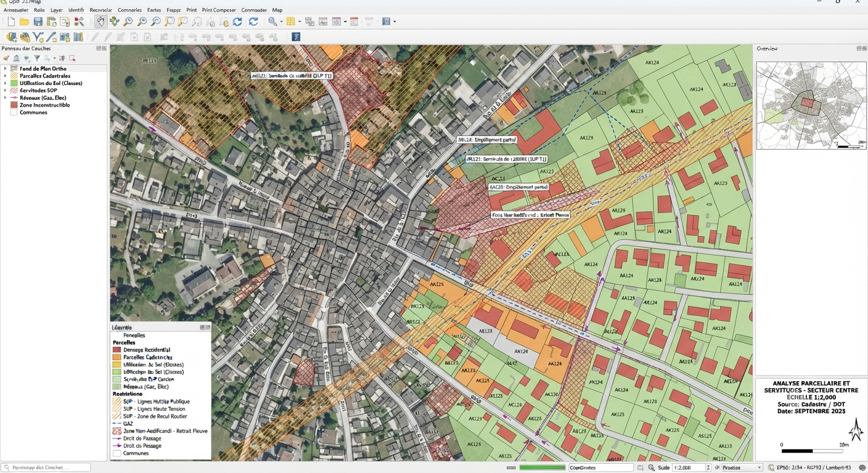Select the Zone Inconstructible layer
868x473 pixels.
tap(44, 105)
